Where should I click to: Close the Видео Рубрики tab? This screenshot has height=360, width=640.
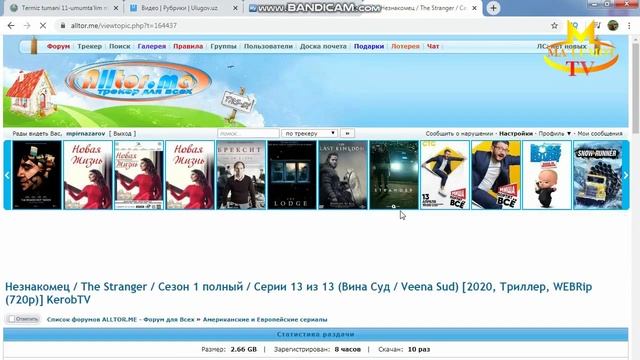(x=235, y=8)
